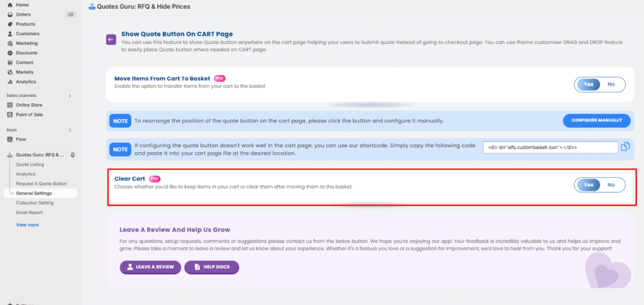Select Request A Quote Button item
This screenshot has width=644, height=305.
click(x=41, y=184)
